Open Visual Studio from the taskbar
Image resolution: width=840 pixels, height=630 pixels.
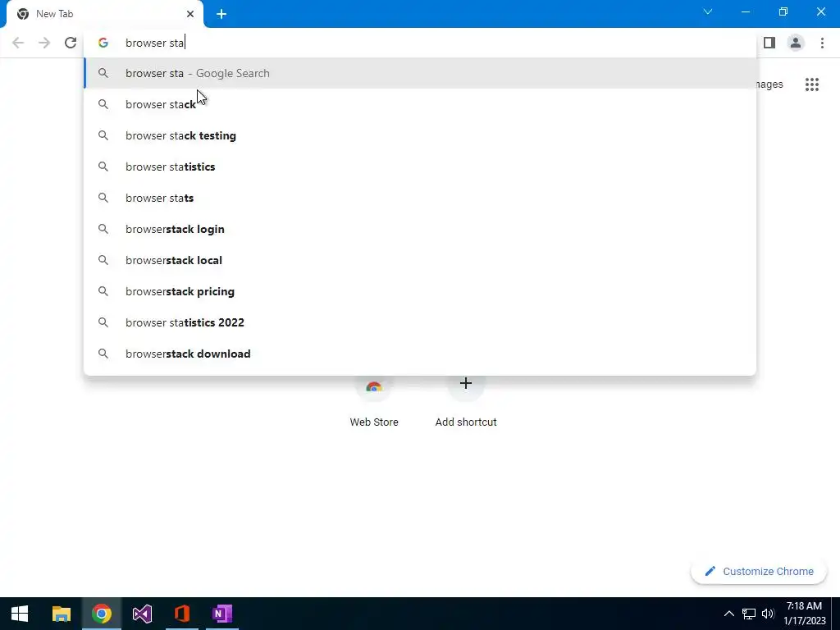pyautogui.click(x=142, y=614)
